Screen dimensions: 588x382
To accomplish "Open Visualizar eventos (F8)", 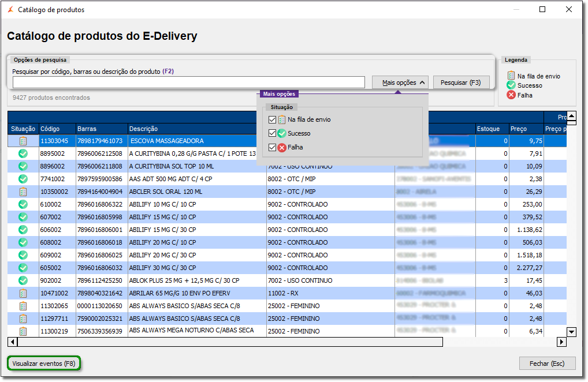I will (44, 364).
